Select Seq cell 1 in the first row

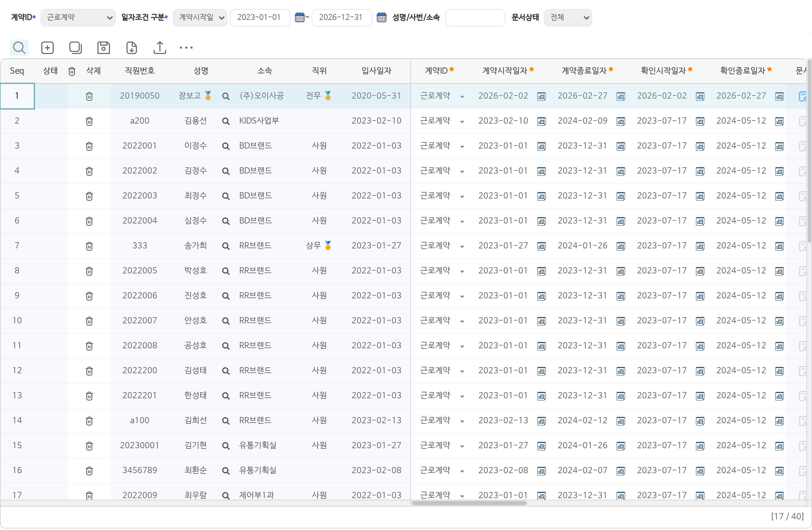[17, 96]
